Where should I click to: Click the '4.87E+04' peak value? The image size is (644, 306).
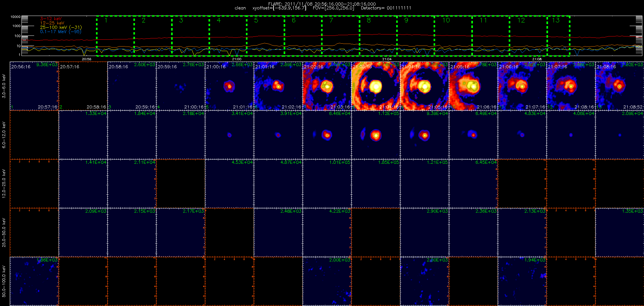click(291, 162)
